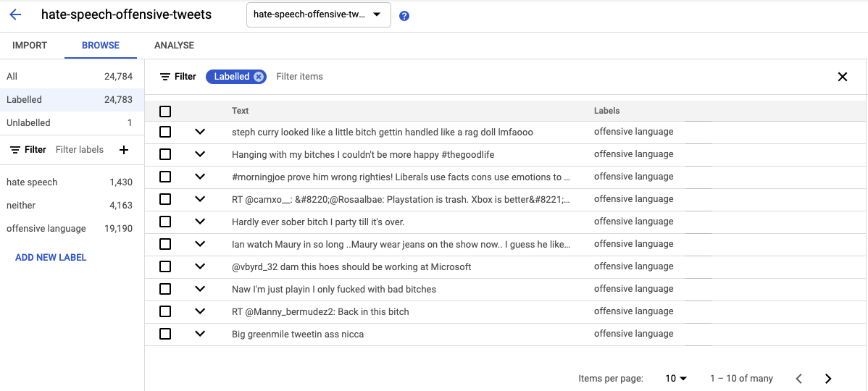Switch to the Analyse tab
Viewport: 868px width, 391px height.
click(174, 46)
